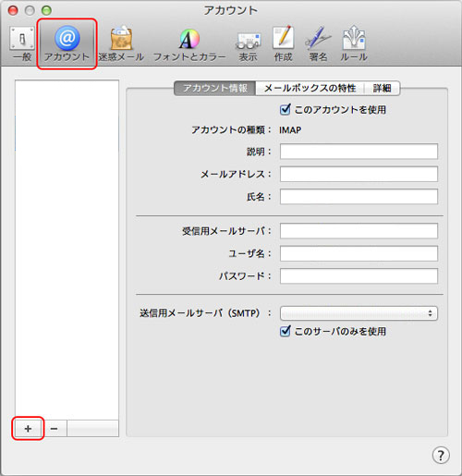462x476 pixels.
Task: Click the メールアドレス input field
Action: pos(359,174)
